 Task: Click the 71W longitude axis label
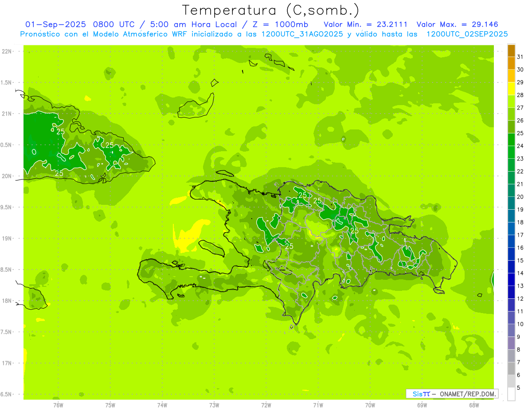(318, 404)
